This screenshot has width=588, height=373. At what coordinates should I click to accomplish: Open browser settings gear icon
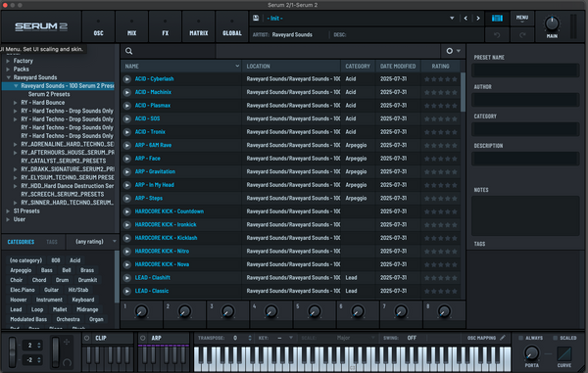click(x=449, y=51)
